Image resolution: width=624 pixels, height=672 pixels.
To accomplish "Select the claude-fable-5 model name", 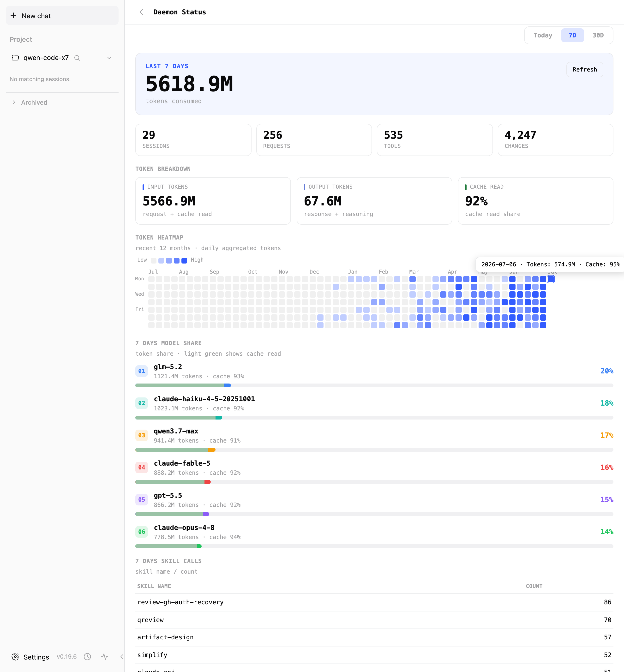I will pos(182,463).
